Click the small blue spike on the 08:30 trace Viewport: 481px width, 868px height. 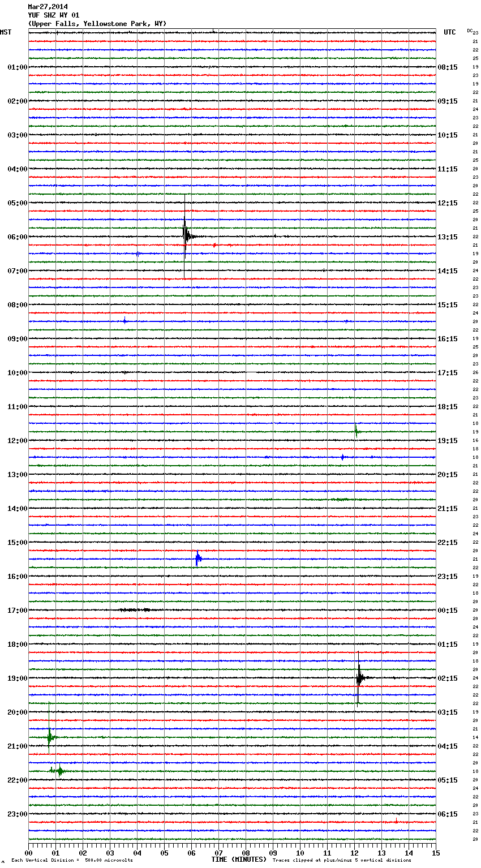[125, 321]
